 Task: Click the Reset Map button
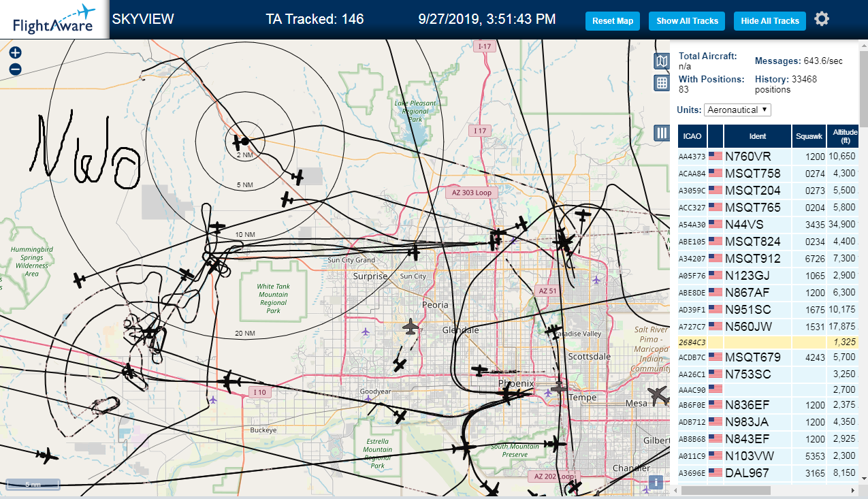(613, 21)
